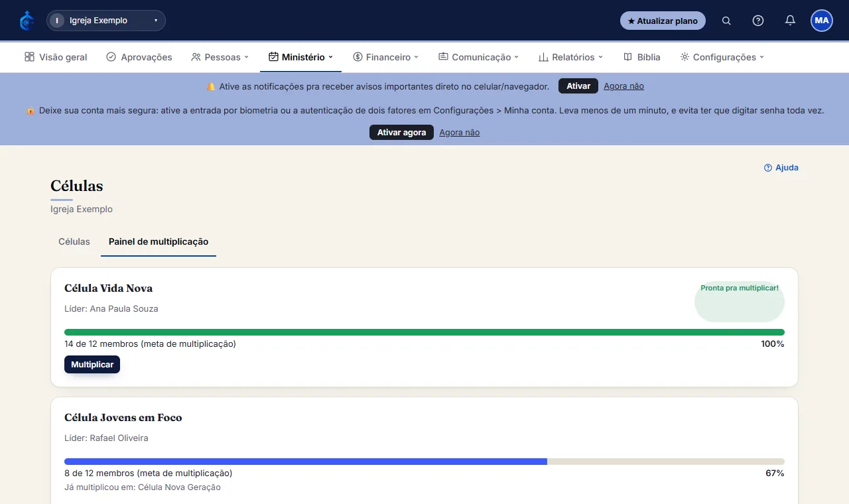849x504 pixels.
Task: Switch to the Células tab
Action: coord(74,242)
